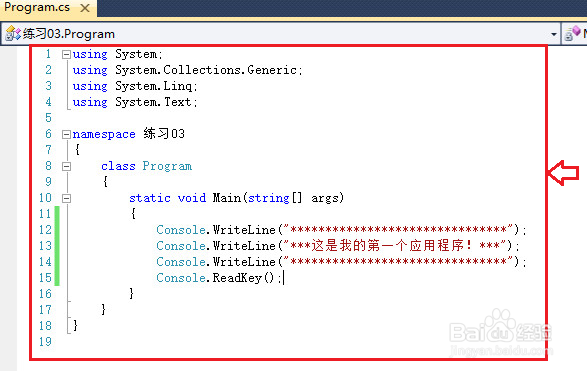Switch to the Program.cs tab
Viewport: 587px width, 371px height.
click(37, 7)
